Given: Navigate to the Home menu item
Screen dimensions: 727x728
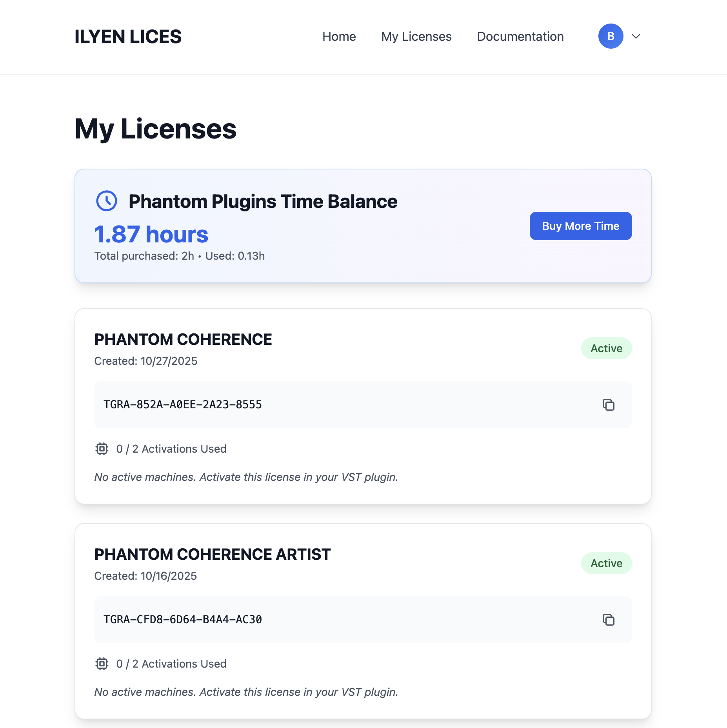Looking at the screenshot, I should point(339,36).
